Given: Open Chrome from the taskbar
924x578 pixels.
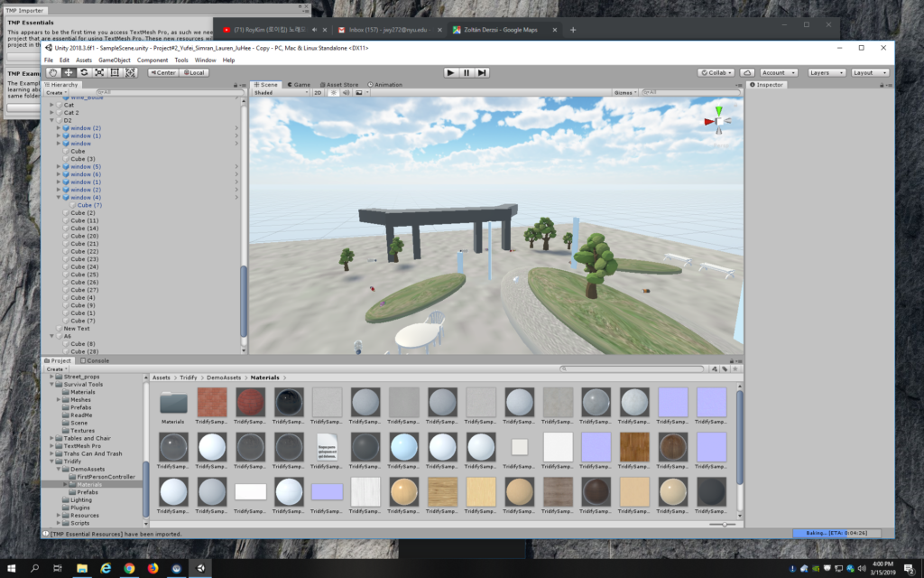Looking at the screenshot, I should [129, 568].
